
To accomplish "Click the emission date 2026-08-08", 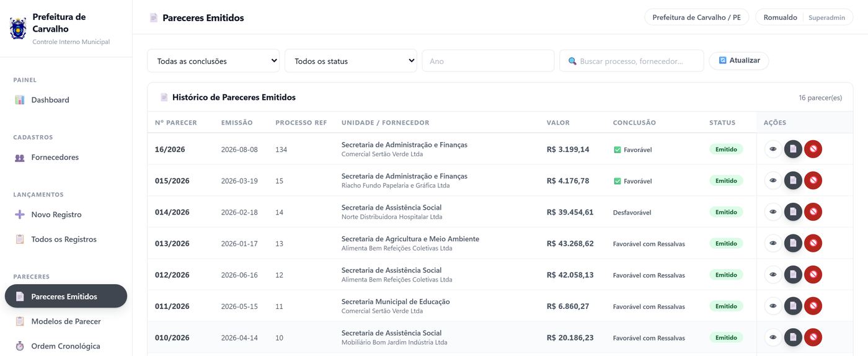I will coord(239,149).
